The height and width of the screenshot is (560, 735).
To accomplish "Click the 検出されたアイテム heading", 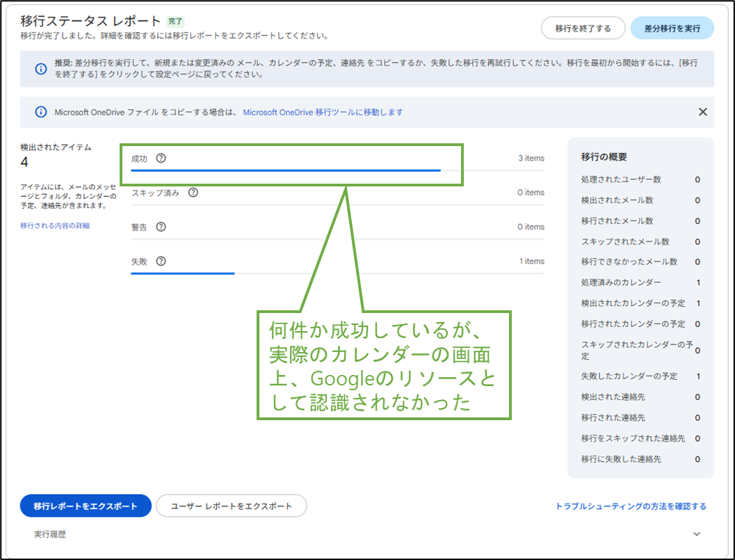I will (56, 147).
